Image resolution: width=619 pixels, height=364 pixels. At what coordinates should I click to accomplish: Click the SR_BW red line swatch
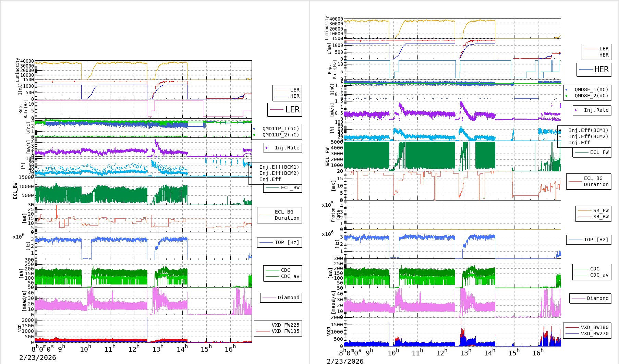584,217
